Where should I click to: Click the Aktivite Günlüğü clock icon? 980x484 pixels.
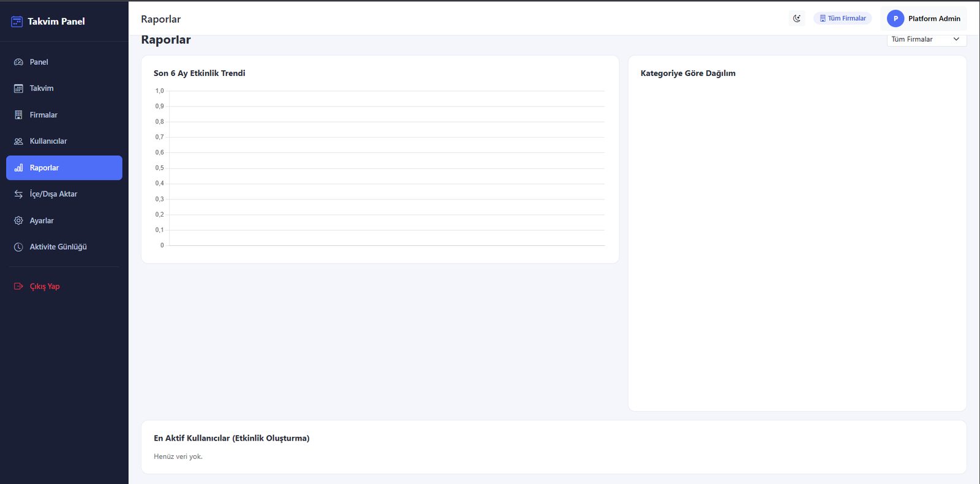(18, 247)
